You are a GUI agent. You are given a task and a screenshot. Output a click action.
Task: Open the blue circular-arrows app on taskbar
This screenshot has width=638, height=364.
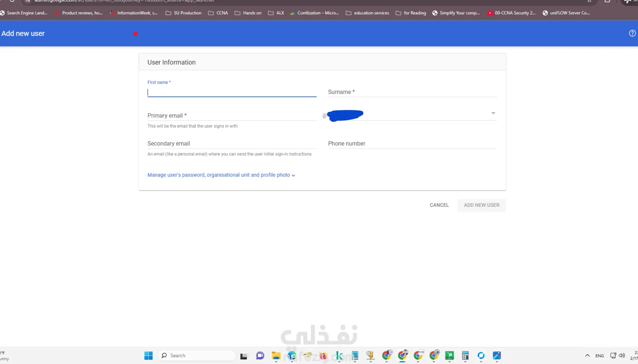click(x=481, y=356)
